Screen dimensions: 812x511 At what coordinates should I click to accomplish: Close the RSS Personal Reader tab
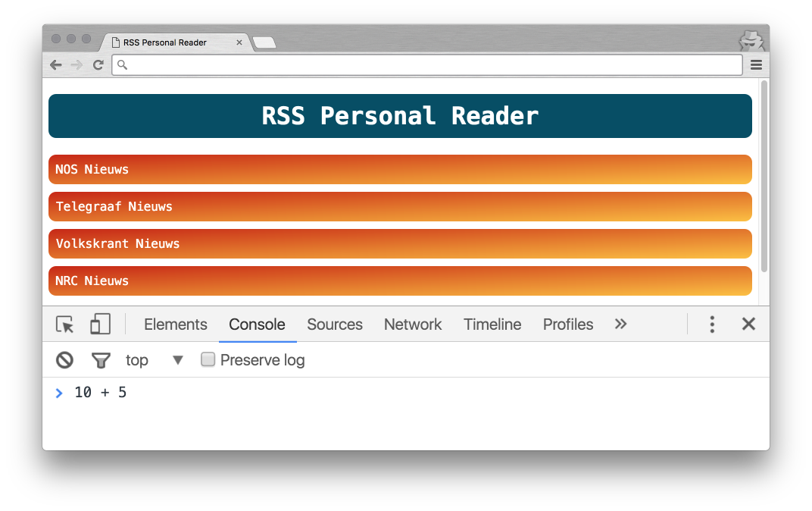pyautogui.click(x=239, y=42)
